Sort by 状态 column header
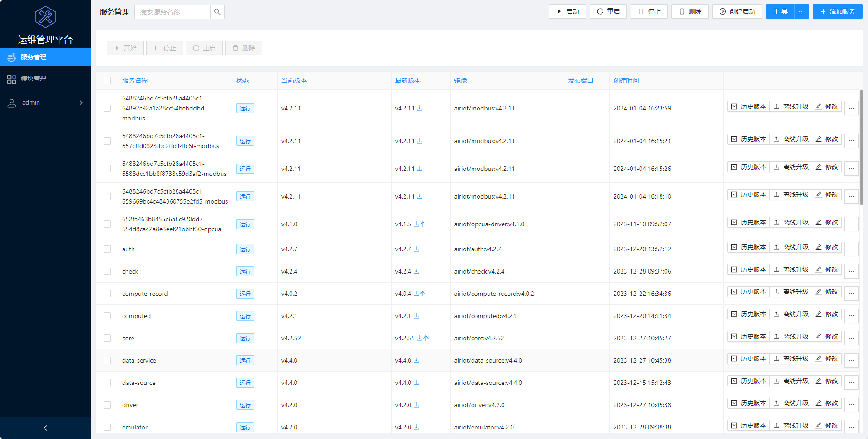The width and height of the screenshot is (868, 439). [x=242, y=80]
